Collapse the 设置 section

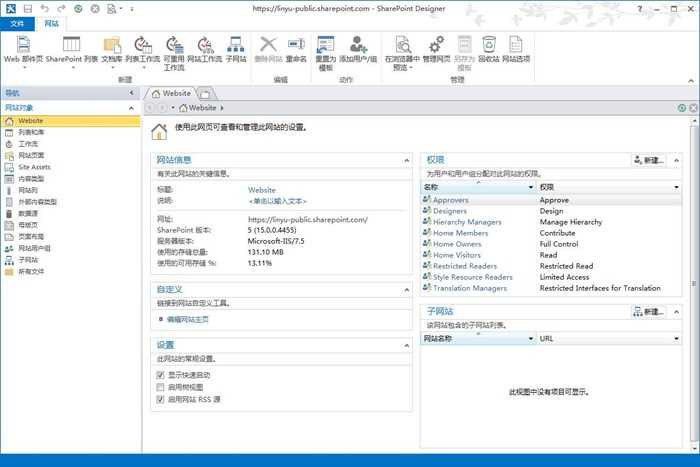[406, 345]
